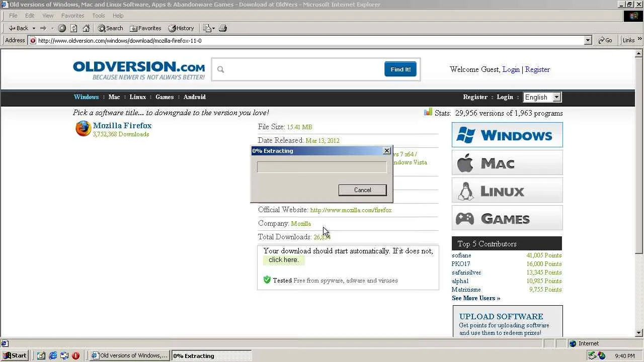This screenshot has height=362, width=644.
Task: Open the official mozilla.com/firefox website link
Action: tap(351, 210)
